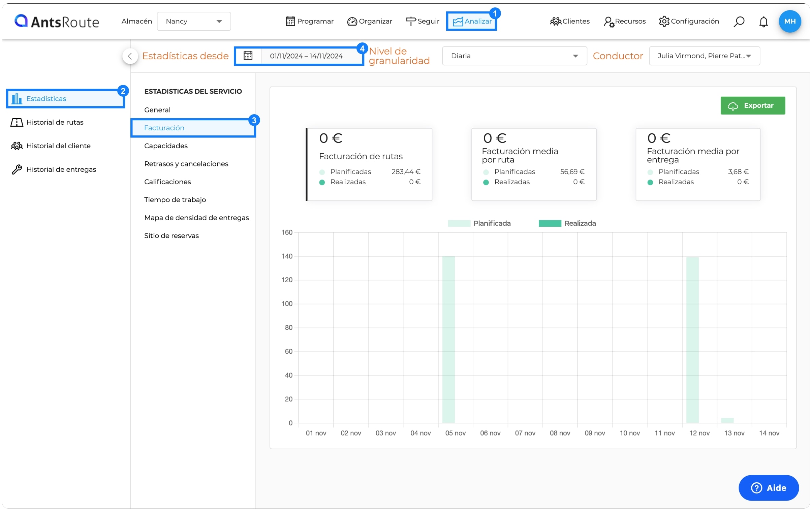Click the Analizar chart icon

[457, 21]
